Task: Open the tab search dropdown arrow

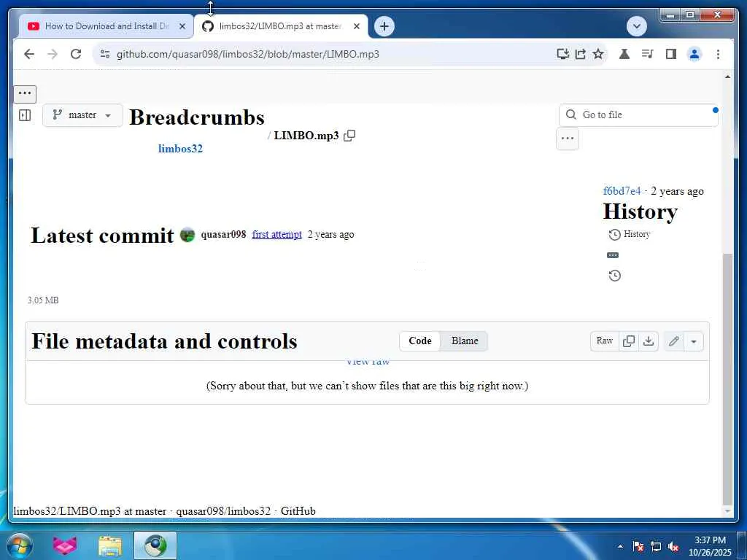Action: coord(637,26)
